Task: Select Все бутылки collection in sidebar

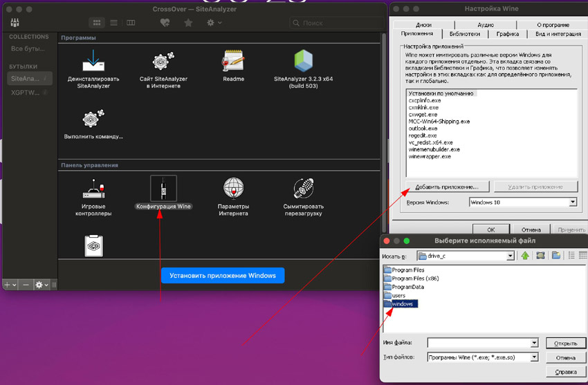Action: [x=28, y=48]
